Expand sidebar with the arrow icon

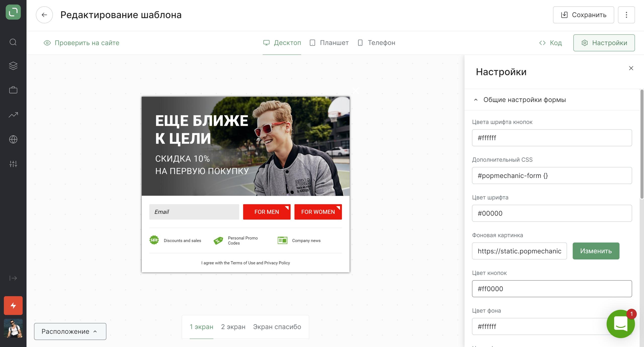pyautogui.click(x=13, y=278)
